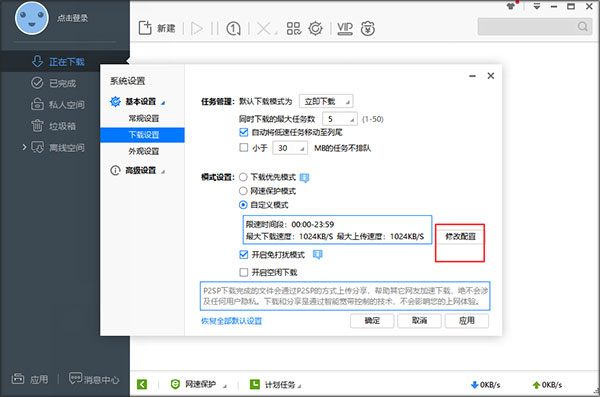Click the green collapse arrow in the status bar
This screenshot has height=397, width=600.
[x=142, y=384]
